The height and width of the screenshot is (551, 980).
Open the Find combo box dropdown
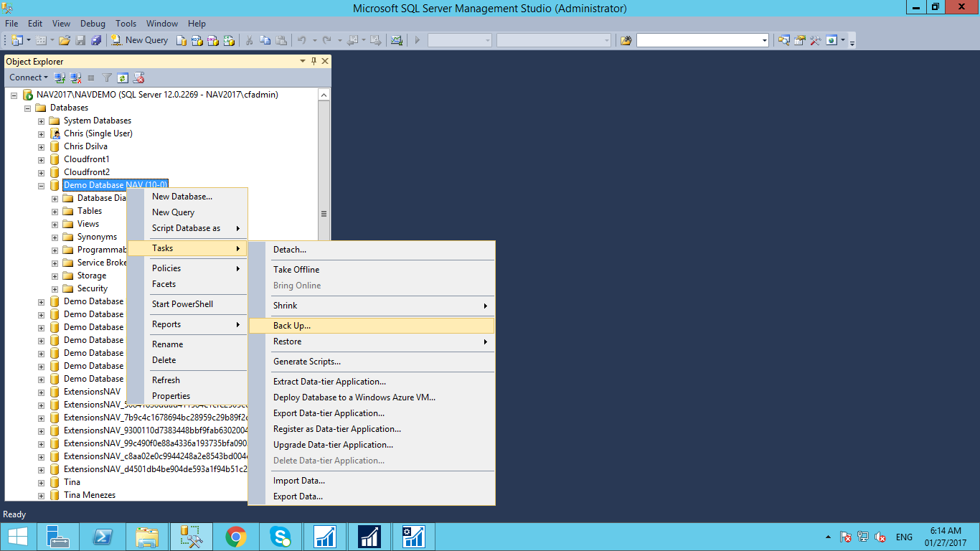[765, 40]
